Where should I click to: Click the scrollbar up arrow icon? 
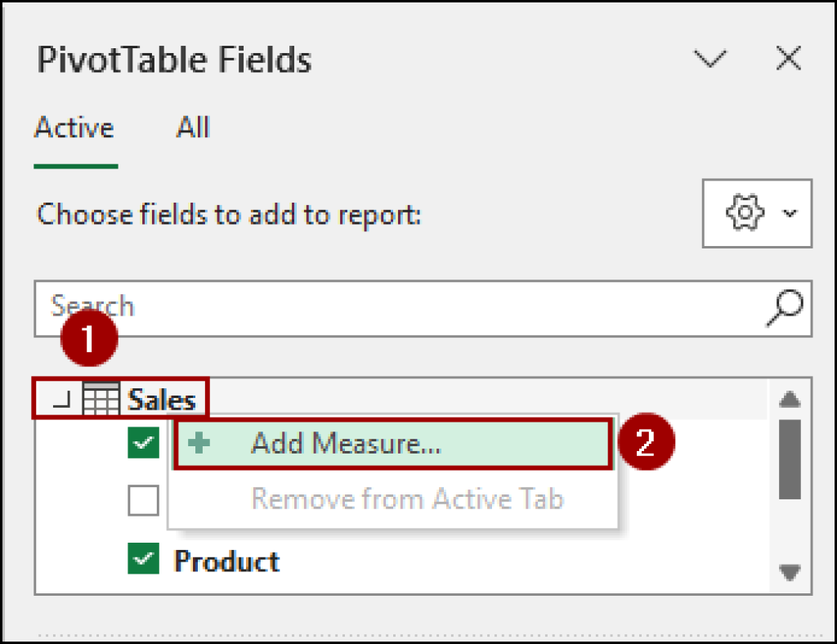(x=789, y=399)
